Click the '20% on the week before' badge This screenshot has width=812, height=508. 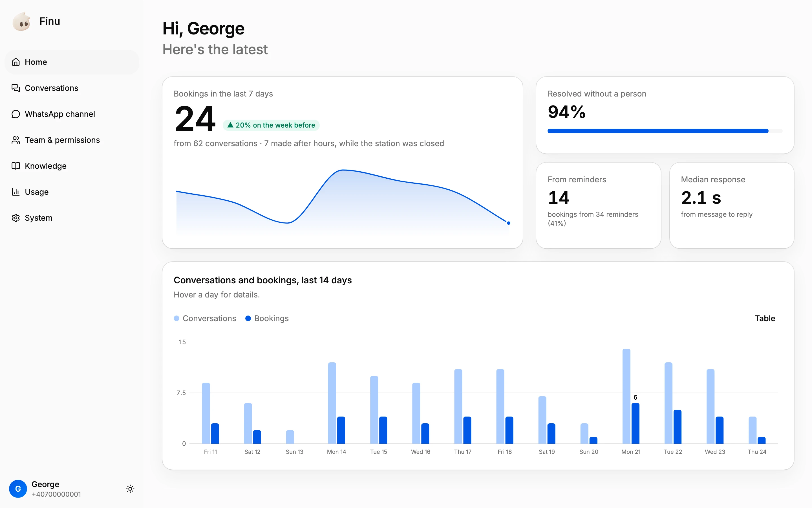click(271, 125)
